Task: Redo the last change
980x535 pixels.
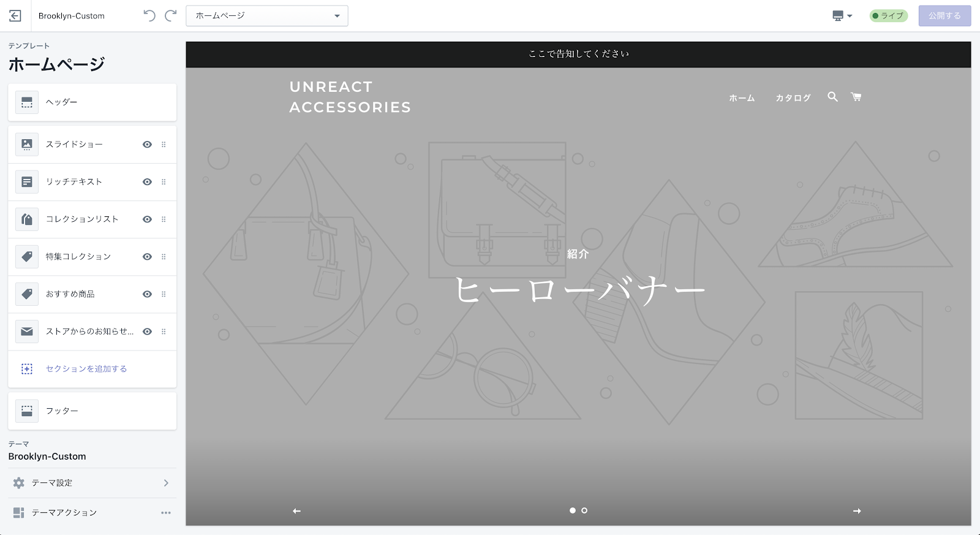Action: pyautogui.click(x=171, y=16)
